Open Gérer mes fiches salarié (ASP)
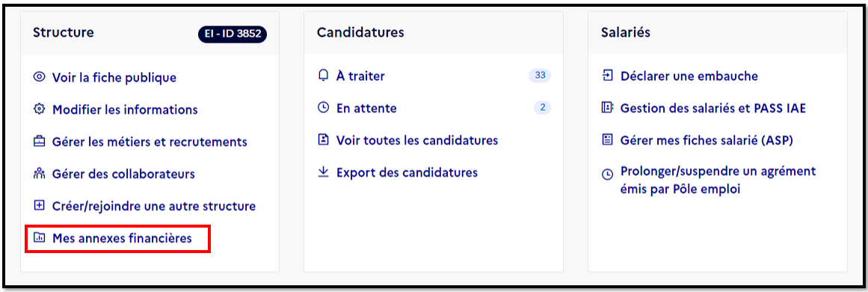Image resolution: width=868 pixels, height=292 pixels. pos(707,140)
